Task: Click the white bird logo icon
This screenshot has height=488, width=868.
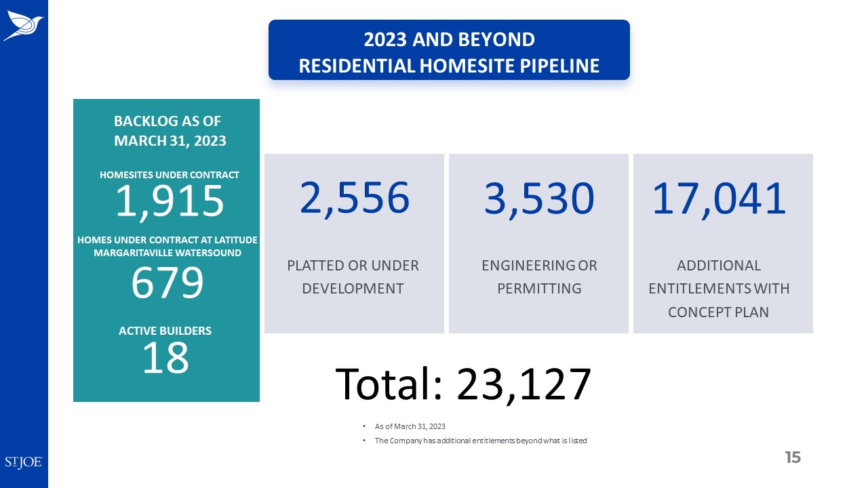Action: (23, 27)
